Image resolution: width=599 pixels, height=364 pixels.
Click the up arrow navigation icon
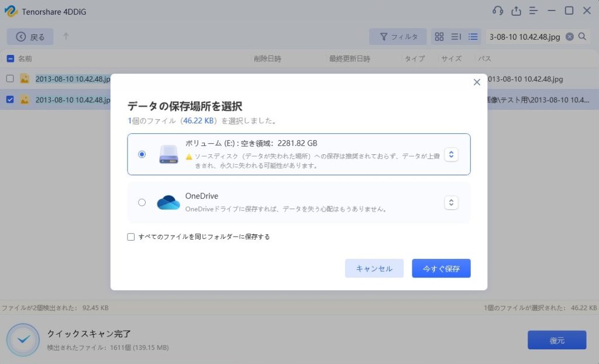[x=66, y=37]
